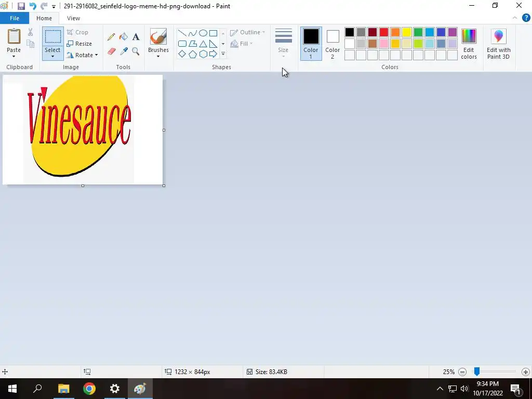Select the Diamond shape
Screen dimensions: 532x399
(x=182, y=54)
